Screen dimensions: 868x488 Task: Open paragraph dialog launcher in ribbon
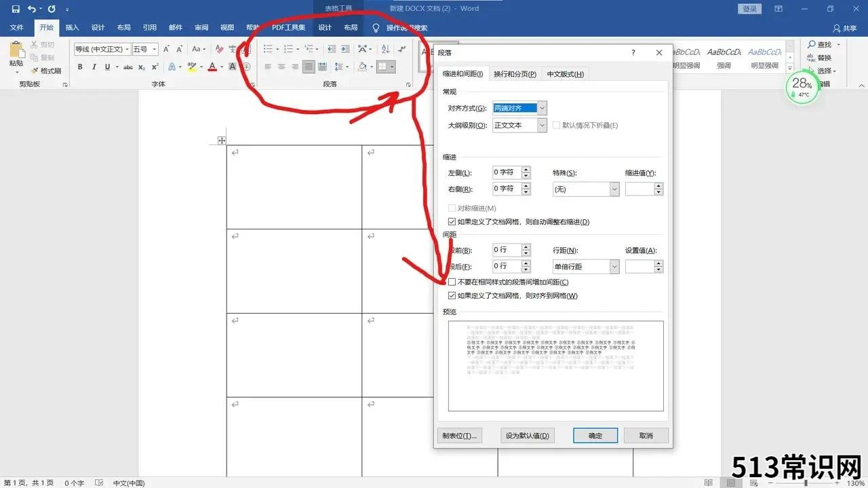pyautogui.click(x=408, y=85)
